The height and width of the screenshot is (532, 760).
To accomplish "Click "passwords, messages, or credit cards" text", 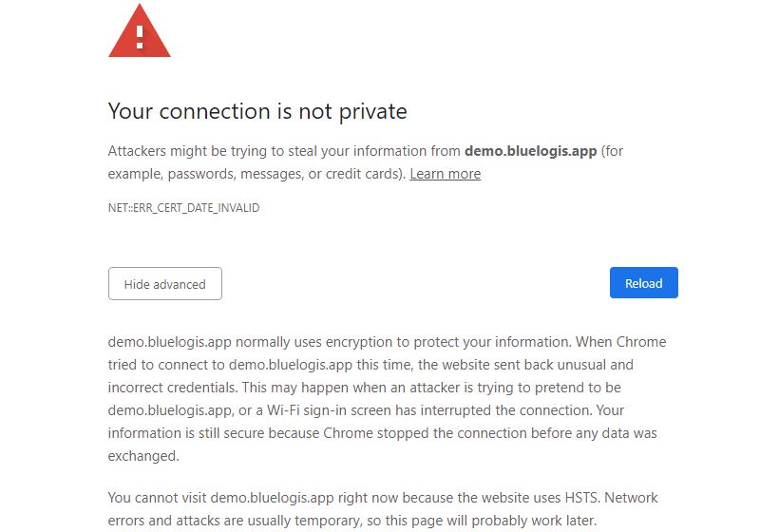I will point(286,174).
